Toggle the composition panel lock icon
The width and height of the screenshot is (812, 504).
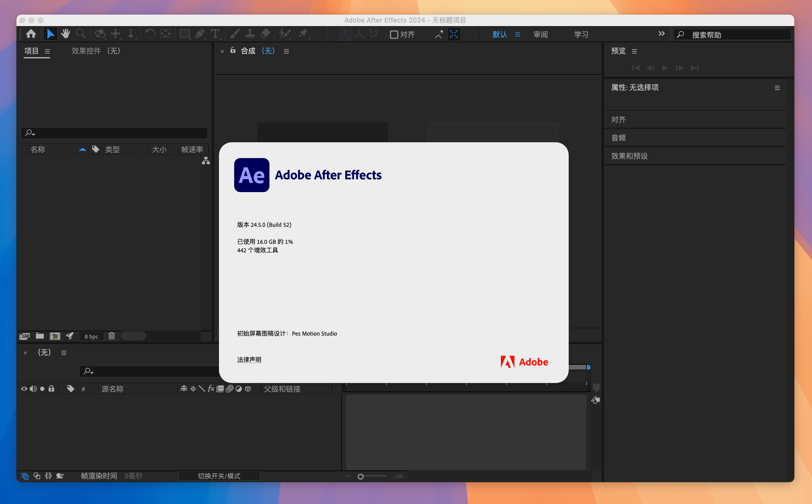tap(233, 50)
